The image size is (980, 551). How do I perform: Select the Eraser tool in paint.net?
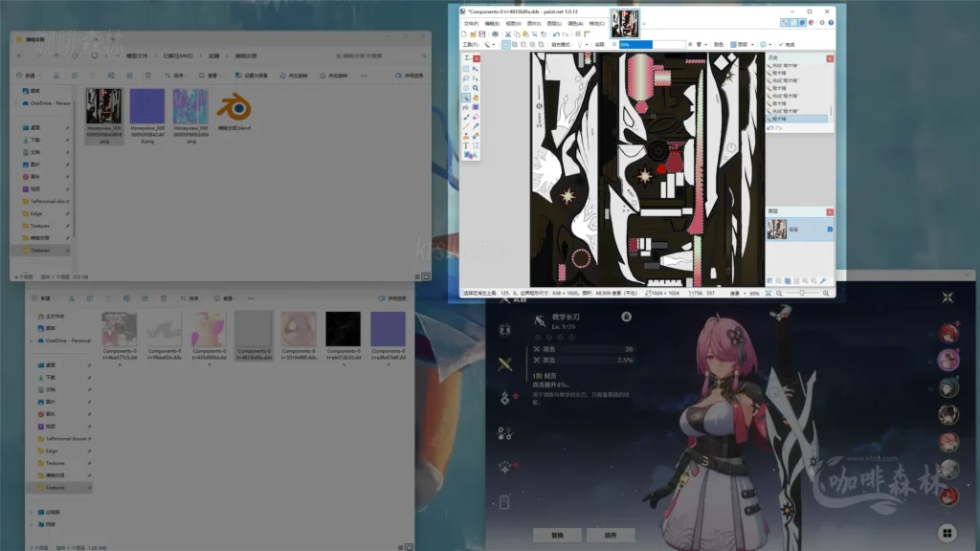475,118
